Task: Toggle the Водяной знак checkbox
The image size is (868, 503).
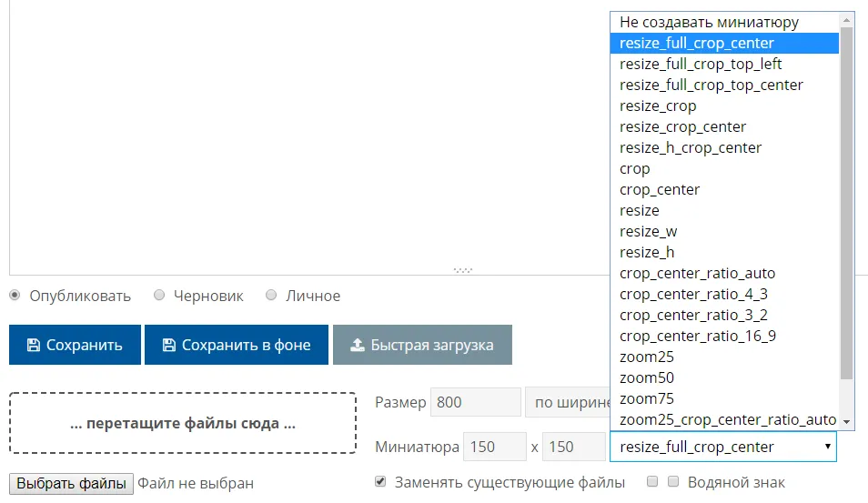Action: pyautogui.click(x=673, y=481)
